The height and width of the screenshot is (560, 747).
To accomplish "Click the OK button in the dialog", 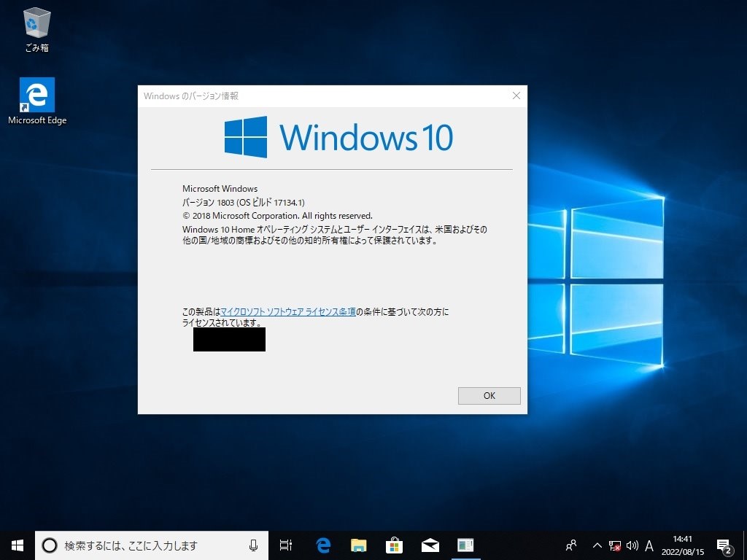I will [489, 396].
